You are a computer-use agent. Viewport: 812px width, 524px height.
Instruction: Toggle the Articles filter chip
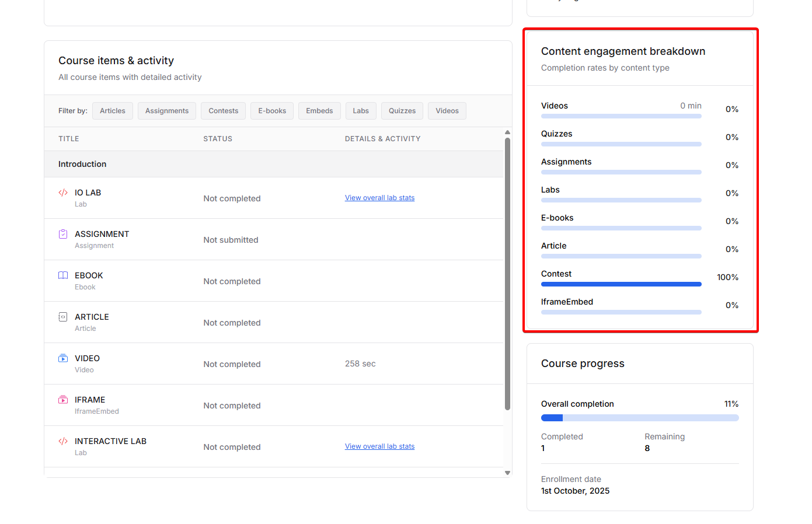pos(113,111)
